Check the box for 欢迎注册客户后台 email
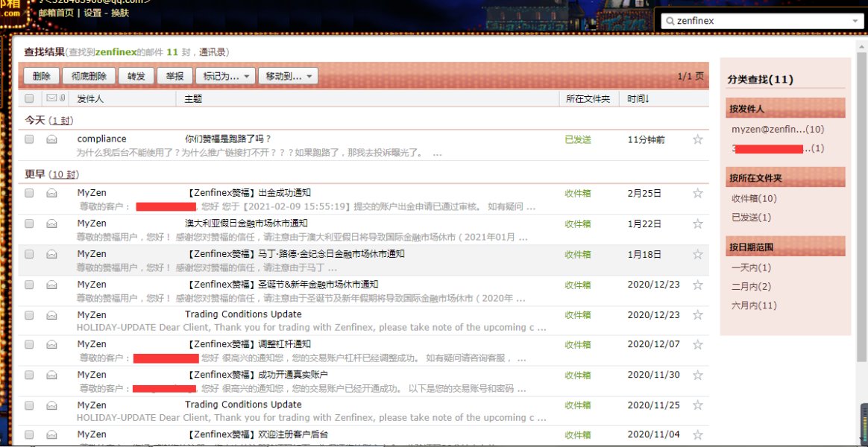This screenshot has width=868, height=447. click(x=29, y=435)
